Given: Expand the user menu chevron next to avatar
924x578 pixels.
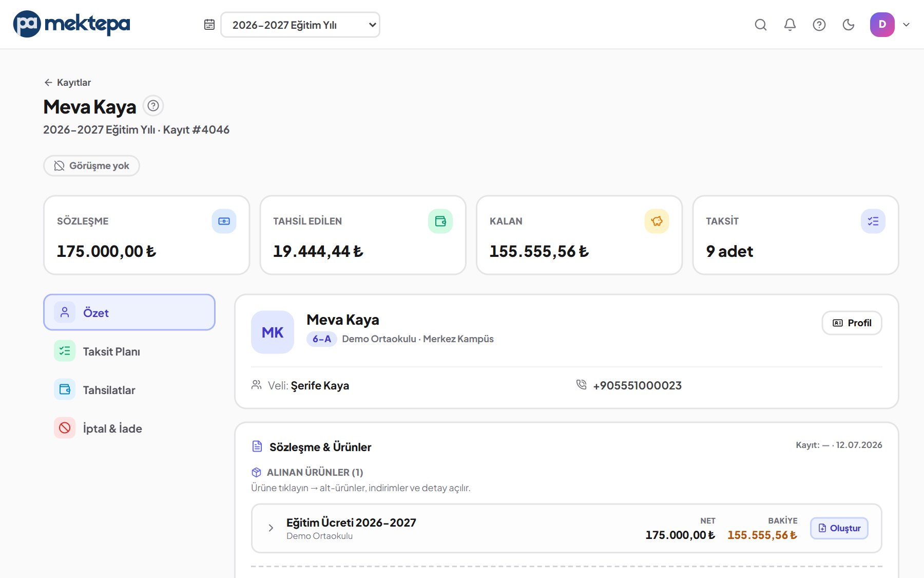Looking at the screenshot, I should click(x=907, y=25).
